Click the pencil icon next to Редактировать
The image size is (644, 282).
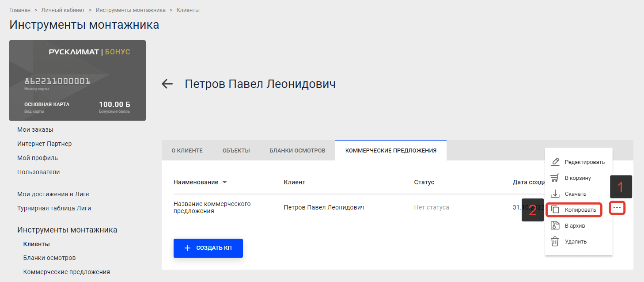click(x=555, y=162)
